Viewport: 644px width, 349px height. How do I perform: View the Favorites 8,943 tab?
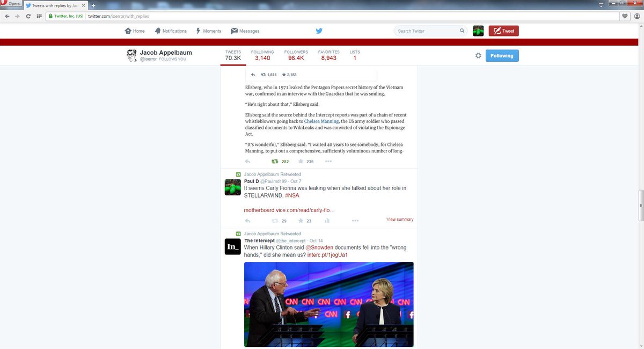point(329,55)
